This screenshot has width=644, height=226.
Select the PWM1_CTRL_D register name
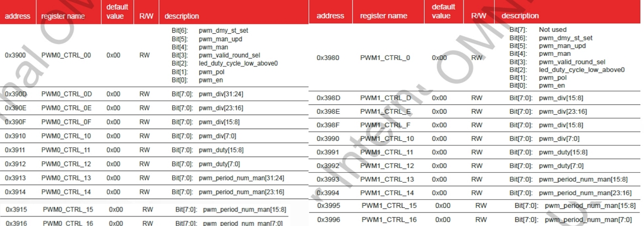click(x=385, y=98)
